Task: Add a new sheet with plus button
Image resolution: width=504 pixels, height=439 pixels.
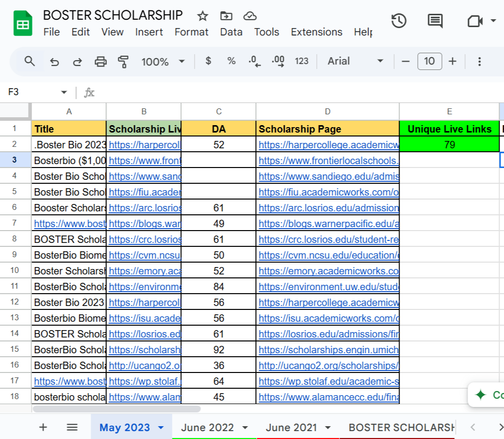Action: [x=43, y=427]
